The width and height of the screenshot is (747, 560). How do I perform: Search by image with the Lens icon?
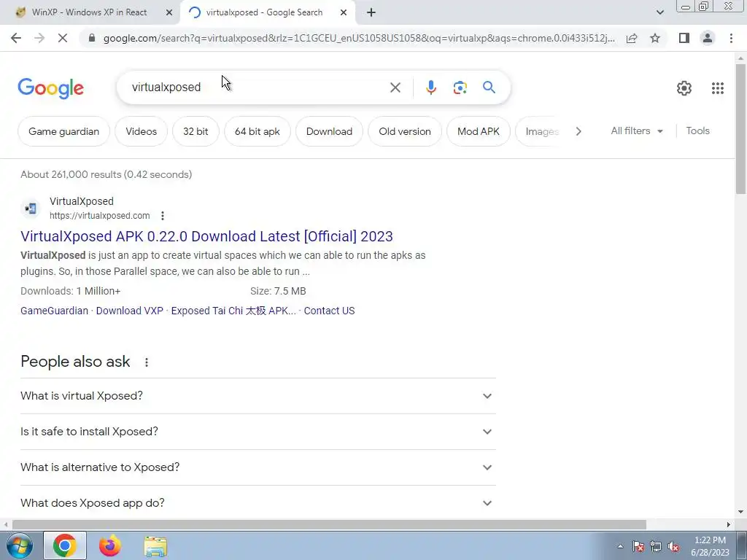(460, 87)
